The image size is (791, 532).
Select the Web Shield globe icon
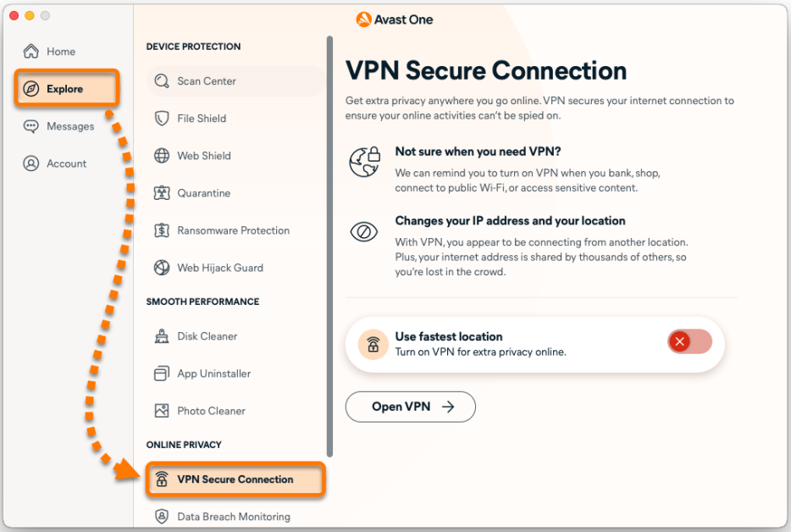point(162,156)
